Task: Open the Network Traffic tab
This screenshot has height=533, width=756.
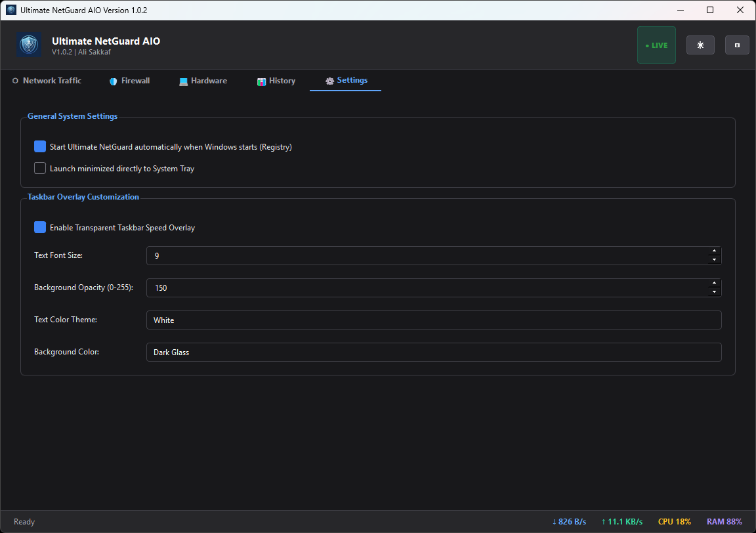Action: (47, 81)
